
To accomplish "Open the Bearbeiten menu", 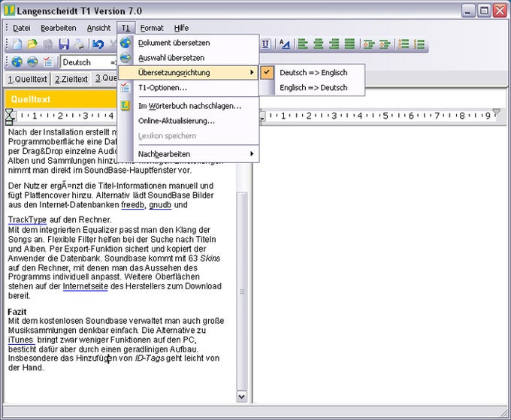I will 59,28.
